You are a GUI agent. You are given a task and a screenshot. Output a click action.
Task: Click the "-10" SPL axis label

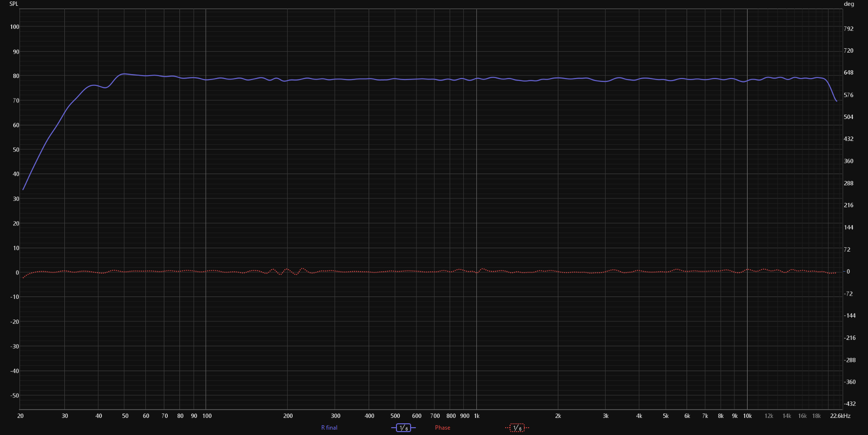15,297
